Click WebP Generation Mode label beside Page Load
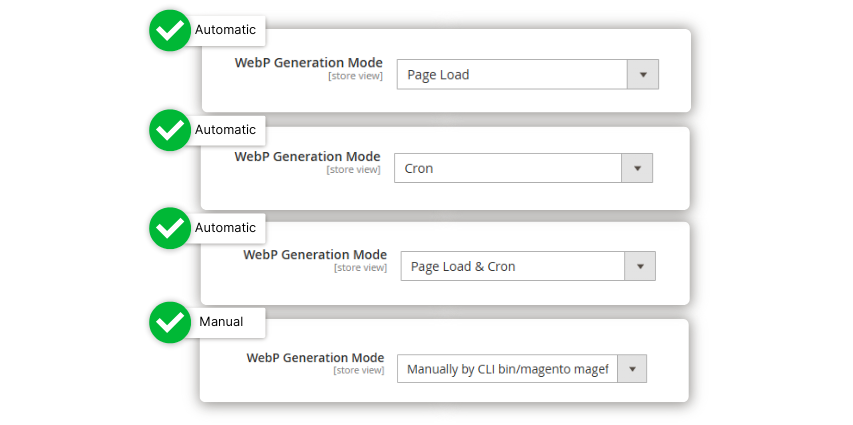This screenshot has width=853, height=425. point(308,63)
